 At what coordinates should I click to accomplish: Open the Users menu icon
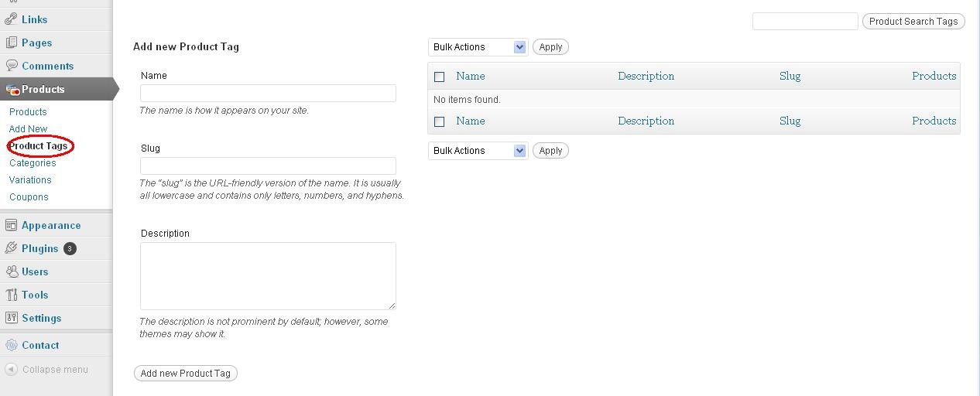pyautogui.click(x=11, y=271)
